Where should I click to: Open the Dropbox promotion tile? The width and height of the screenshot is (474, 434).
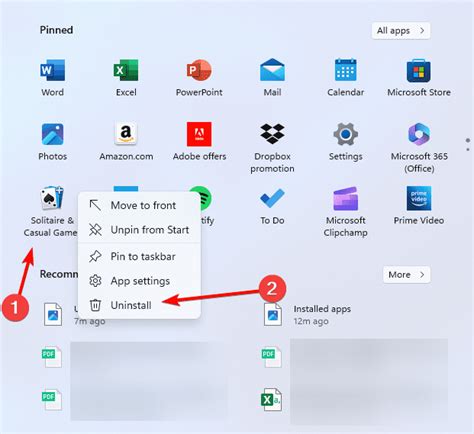click(272, 148)
